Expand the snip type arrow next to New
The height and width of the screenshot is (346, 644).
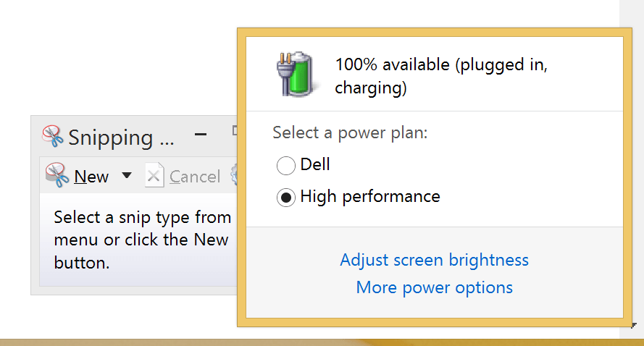click(x=127, y=175)
